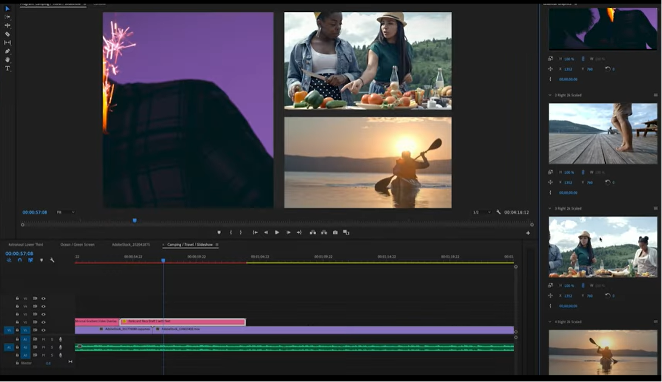This screenshot has width=662, height=382.
Task: Click the monitor playhead on the scrub bar
Action: point(135,220)
